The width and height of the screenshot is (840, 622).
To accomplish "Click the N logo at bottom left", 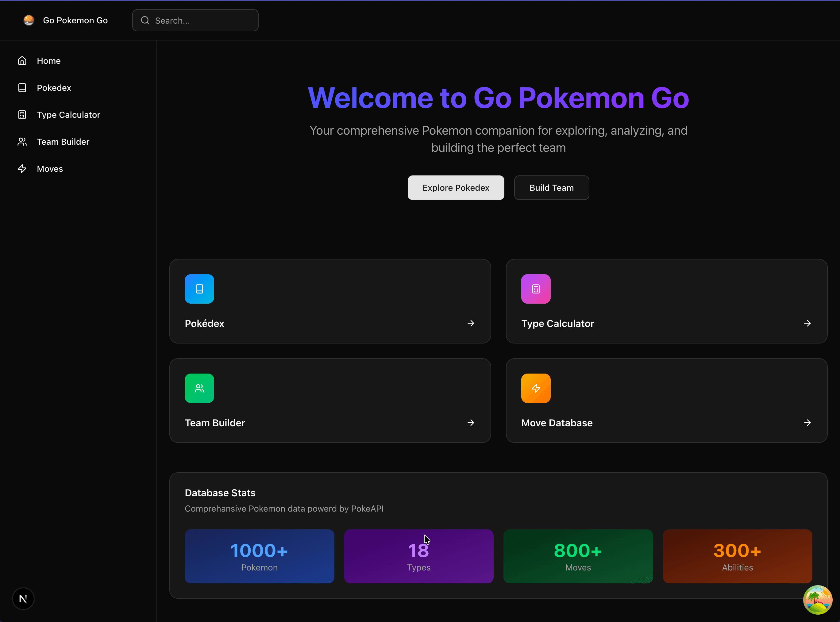I will (x=23, y=598).
